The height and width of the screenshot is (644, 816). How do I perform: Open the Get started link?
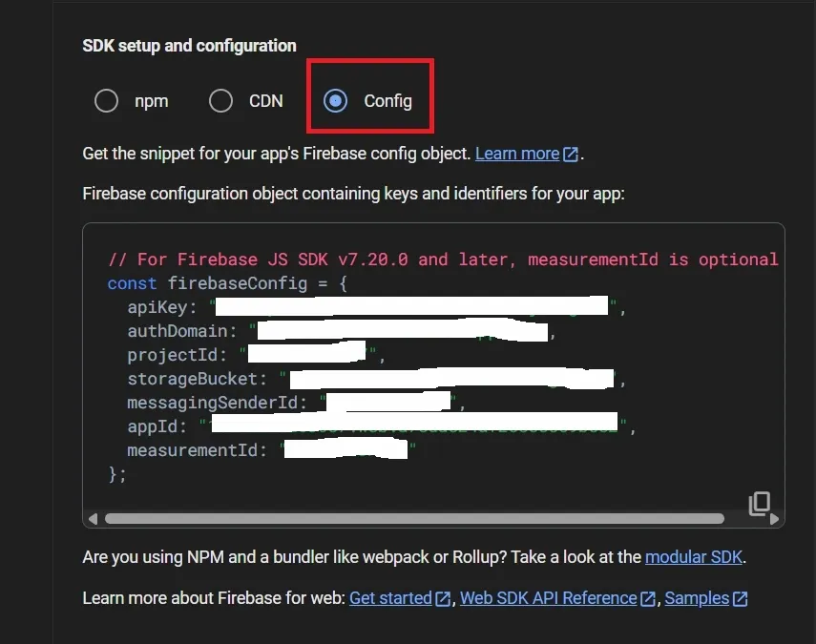(x=399, y=598)
